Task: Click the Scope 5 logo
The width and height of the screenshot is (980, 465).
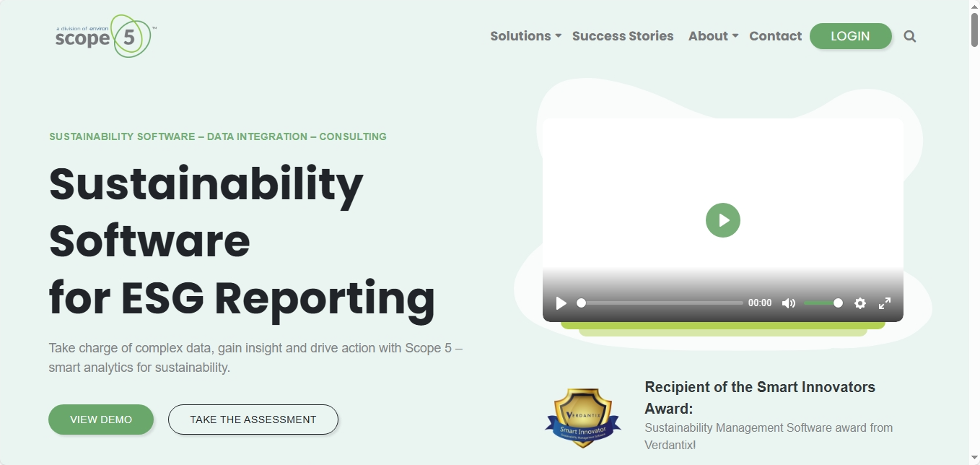Action: 103,36
